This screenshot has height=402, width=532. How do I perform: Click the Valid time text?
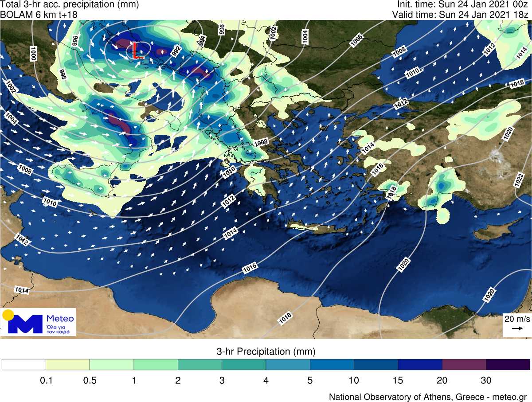coord(461,15)
